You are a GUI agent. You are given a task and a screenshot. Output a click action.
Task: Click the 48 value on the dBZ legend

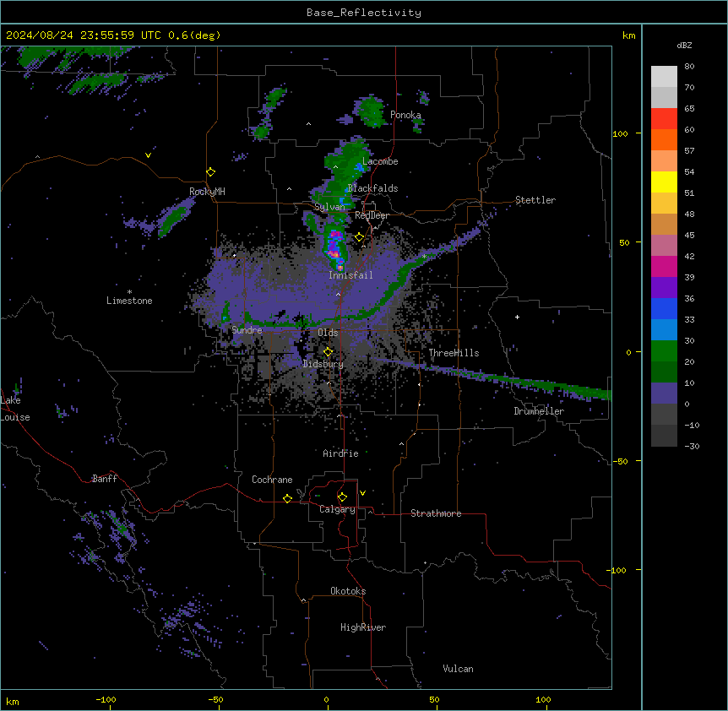tap(689, 214)
